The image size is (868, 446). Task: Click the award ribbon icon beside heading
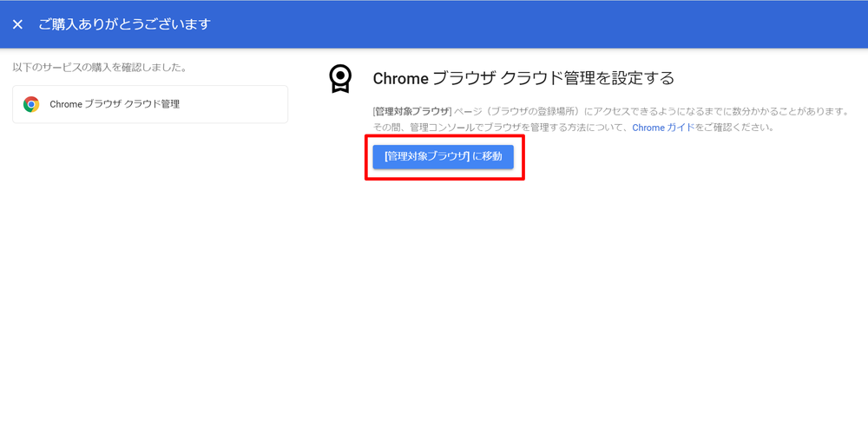pos(340,79)
